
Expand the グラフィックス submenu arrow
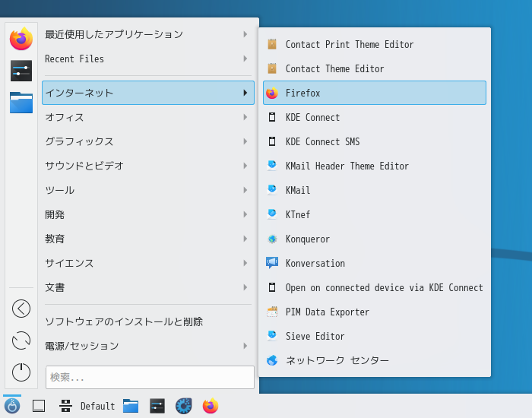point(245,141)
